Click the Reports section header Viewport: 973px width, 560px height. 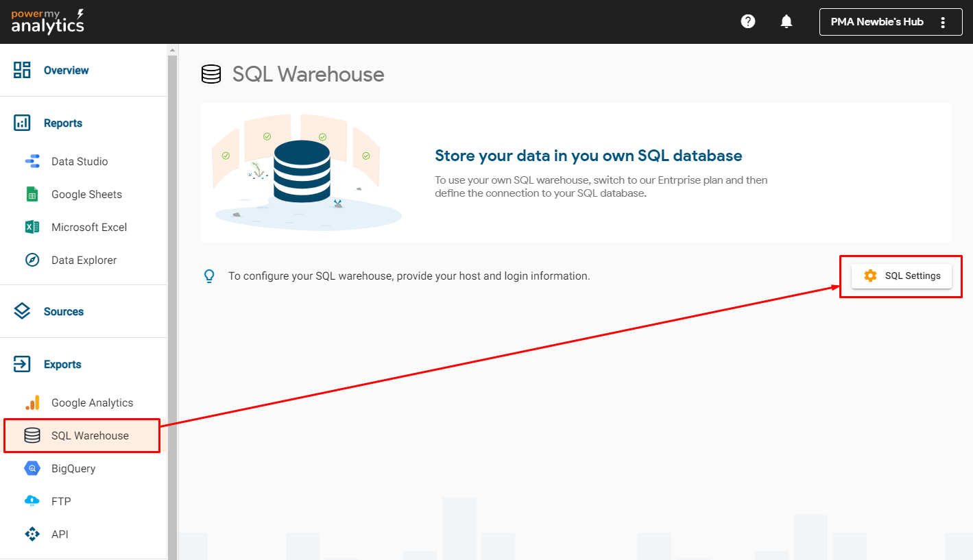(62, 123)
